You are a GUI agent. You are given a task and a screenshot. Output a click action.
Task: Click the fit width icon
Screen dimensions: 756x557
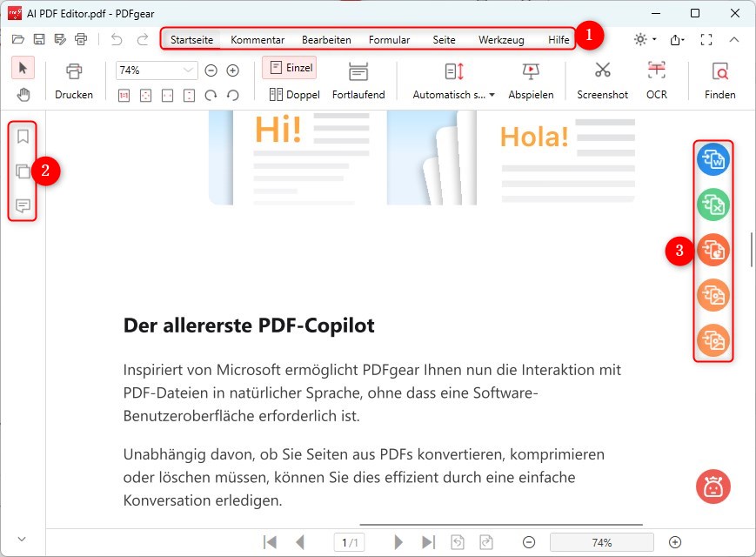coord(167,96)
